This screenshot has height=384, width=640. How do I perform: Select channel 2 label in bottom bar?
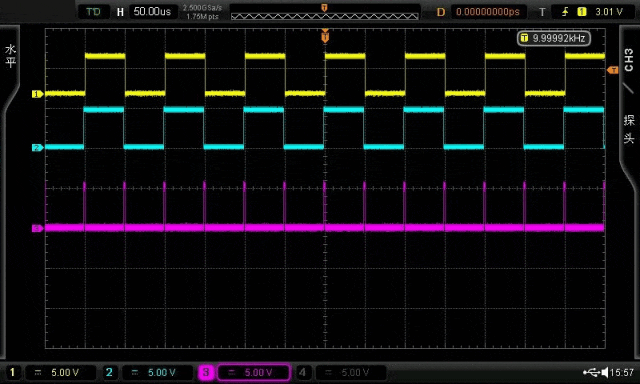pos(109,372)
